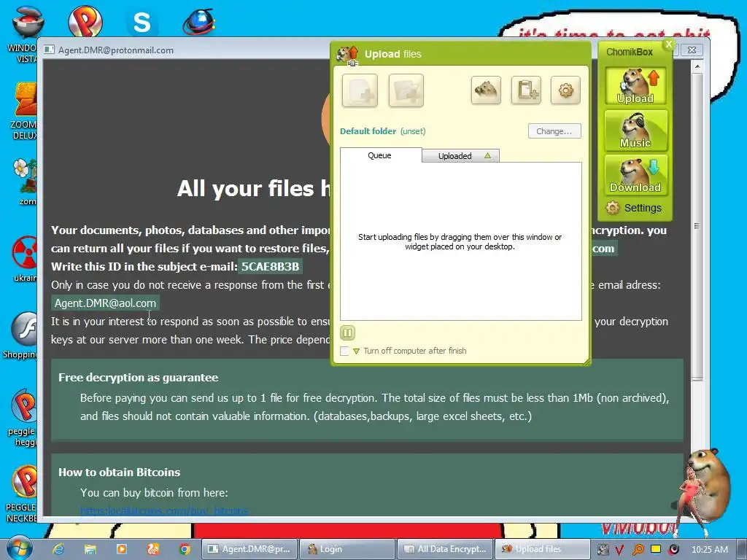This screenshot has width=747, height=560.
Task: Click the red V tray icon
Action: pyautogui.click(x=620, y=550)
